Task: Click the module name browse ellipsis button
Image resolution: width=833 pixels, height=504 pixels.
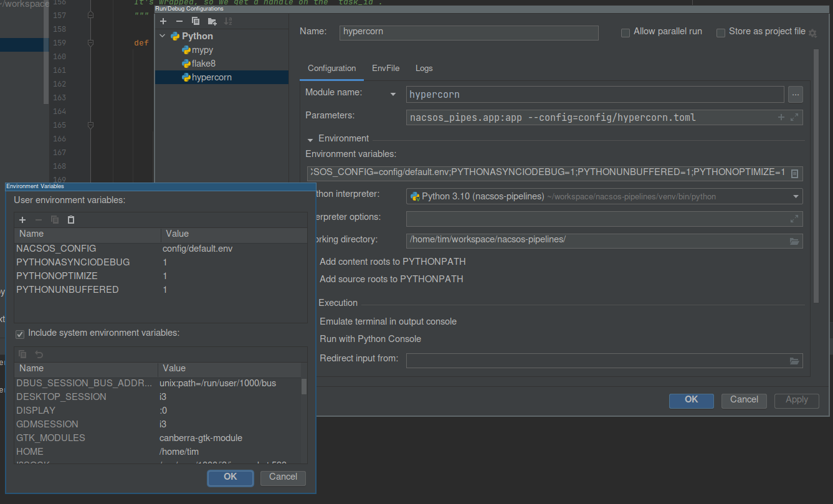Action: point(795,95)
